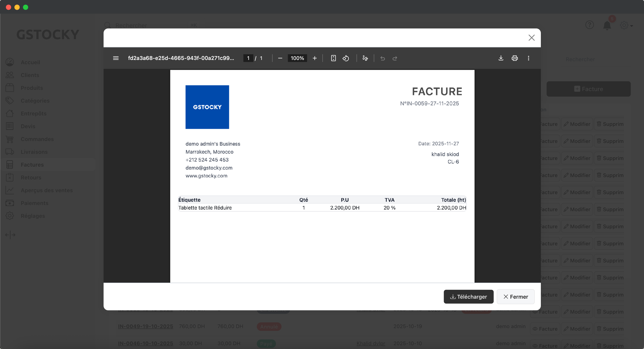Print the invoice using printer icon
The height and width of the screenshot is (349, 644).
point(514,58)
